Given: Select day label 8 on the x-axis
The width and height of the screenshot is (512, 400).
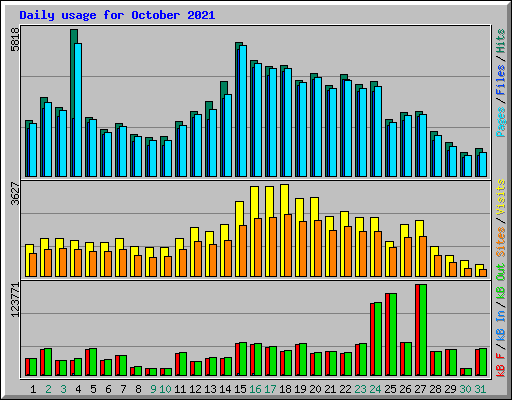Looking at the screenshot, I should pyautogui.click(x=138, y=389).
